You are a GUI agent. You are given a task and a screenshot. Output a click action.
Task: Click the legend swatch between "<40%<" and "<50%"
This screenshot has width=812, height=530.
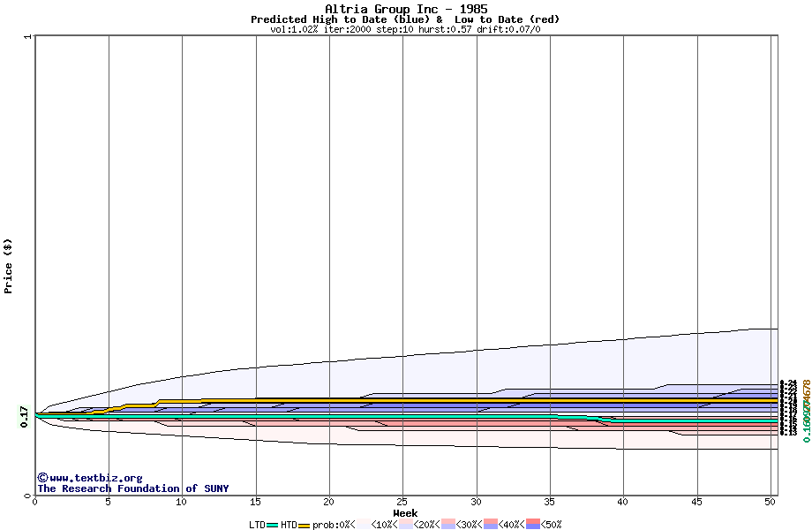point(533,525)
